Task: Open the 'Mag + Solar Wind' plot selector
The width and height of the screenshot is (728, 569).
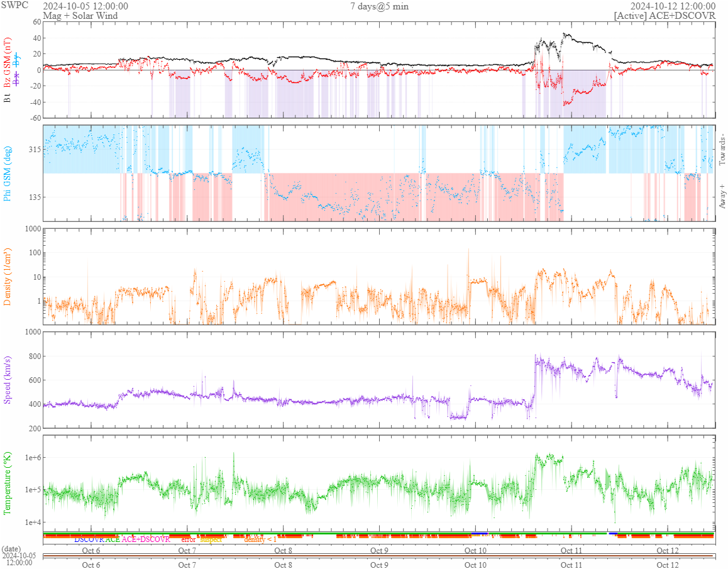Action: tap(80, 15)
